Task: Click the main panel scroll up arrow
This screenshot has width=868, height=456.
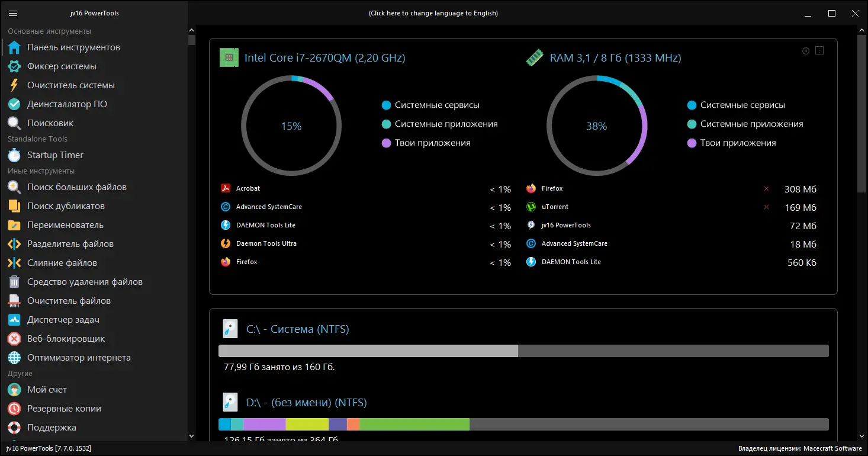Action: point(862,30)
